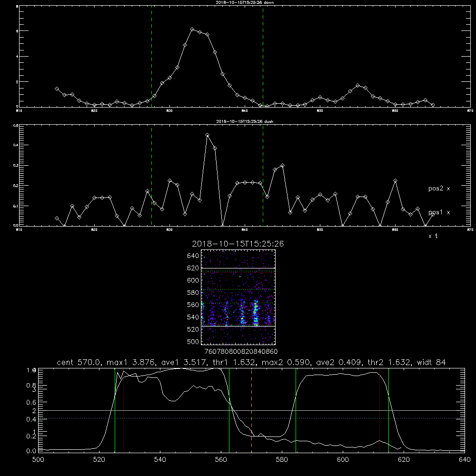Click the timestamp title above the spectrogram image
Viewport: 476px width, 476px height.
tap(238, 244)
